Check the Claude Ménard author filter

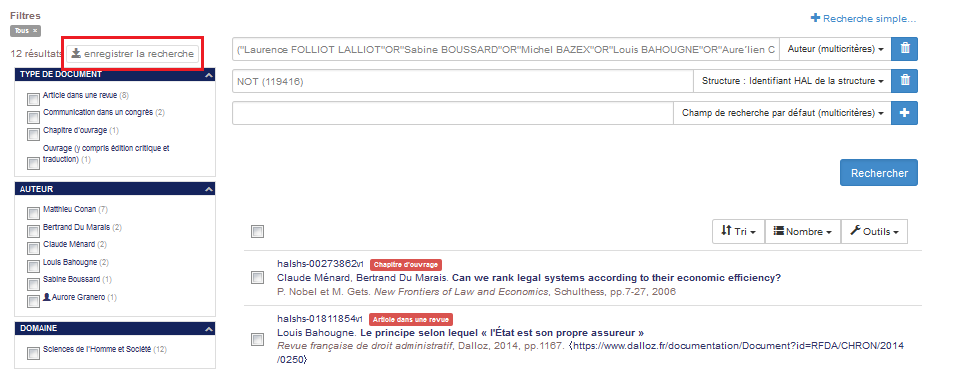[x=34, y=248]
